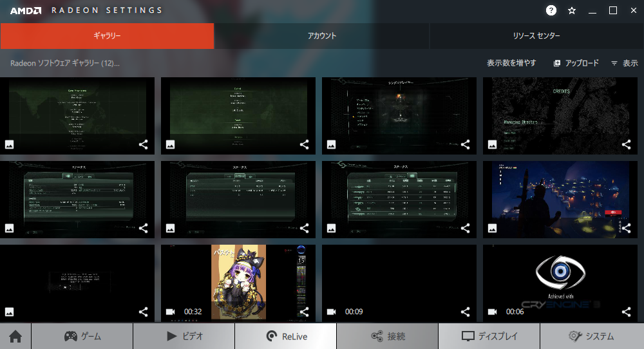Screen dimensions: 644x349
Task: Open the ビデオ section
Action: pos(184,336)
